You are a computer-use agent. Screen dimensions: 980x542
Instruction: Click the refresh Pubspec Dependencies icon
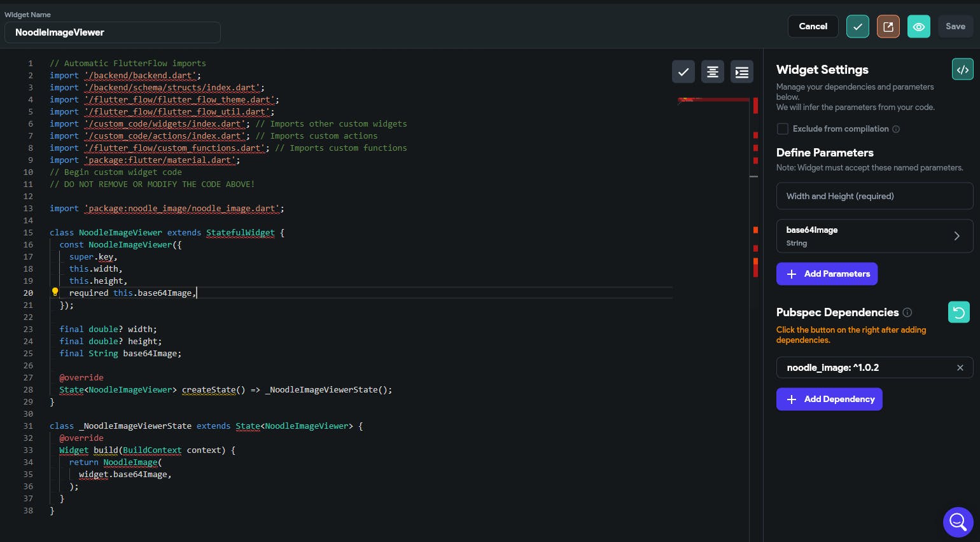[958, 312]
